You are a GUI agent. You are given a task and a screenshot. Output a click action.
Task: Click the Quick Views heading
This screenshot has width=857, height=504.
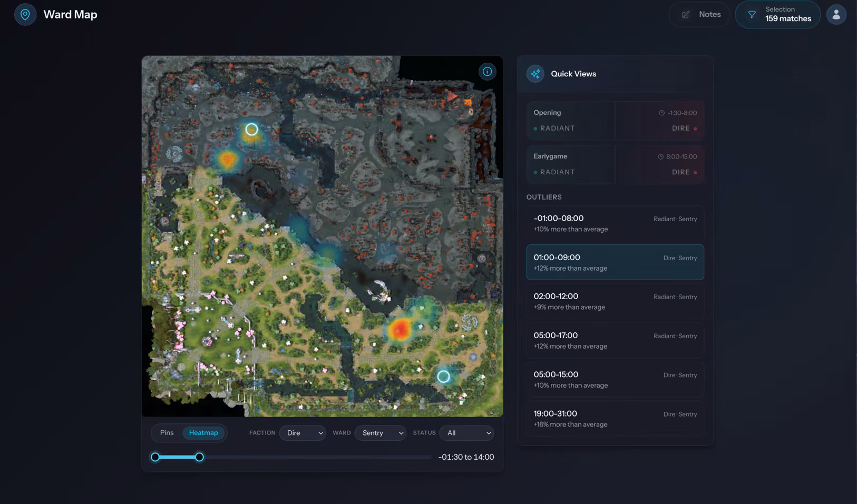[x=573, y=74]
